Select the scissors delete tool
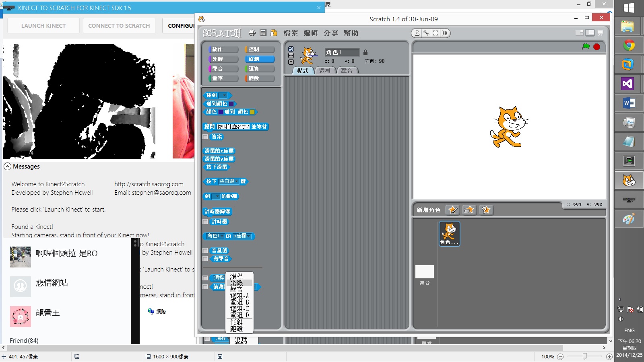The width and height of the screenshot is (644, 362). click(x=426, y=33)
